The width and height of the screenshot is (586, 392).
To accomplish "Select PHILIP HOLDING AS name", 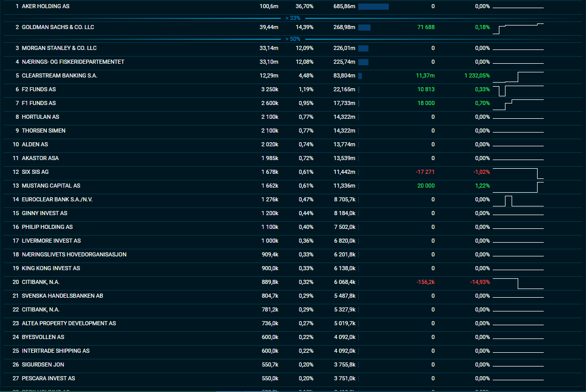I will pyautogui.click(x=47, y=227).
